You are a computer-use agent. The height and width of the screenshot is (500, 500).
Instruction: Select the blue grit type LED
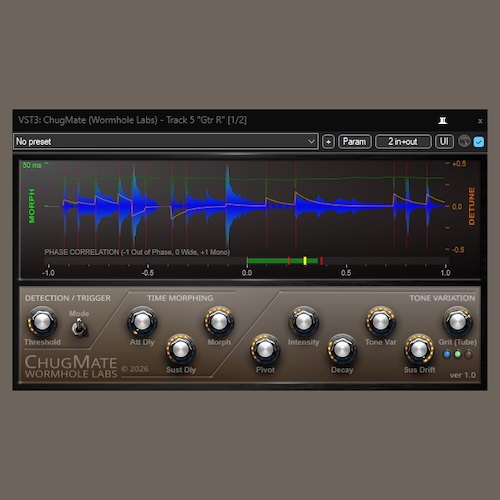[447, 354]
